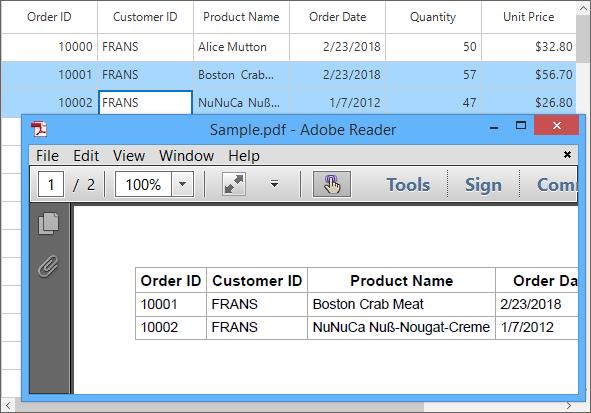Click the Product Name grid column header

(x=241, y=17)
